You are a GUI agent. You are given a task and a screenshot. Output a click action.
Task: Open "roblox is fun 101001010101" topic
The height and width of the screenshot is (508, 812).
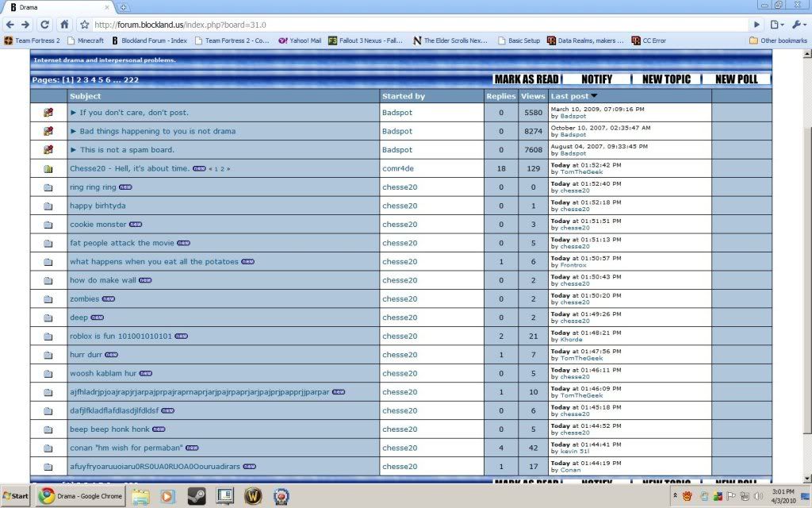point(121,337)
